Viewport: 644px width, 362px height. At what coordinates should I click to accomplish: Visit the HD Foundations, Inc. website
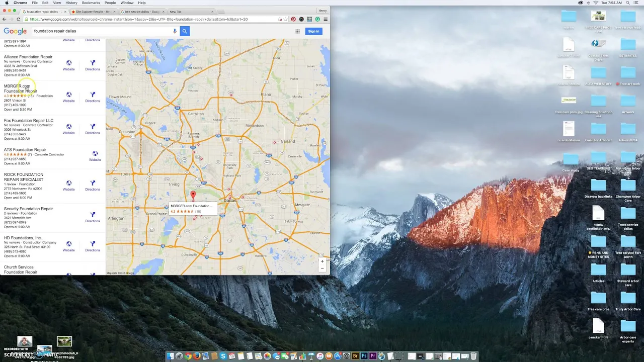coord(68,246)
